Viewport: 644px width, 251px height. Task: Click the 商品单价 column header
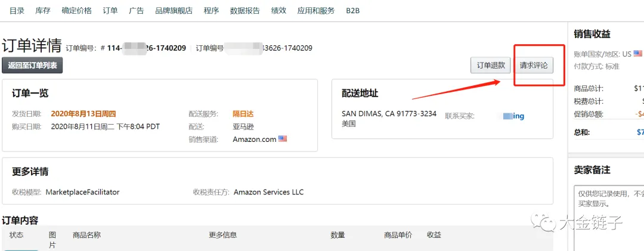[398, 235]
